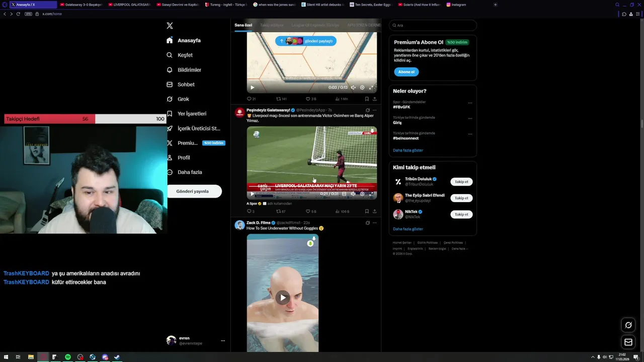Show more trends under Neler oluyor
Viewport: 644px width, 362px height.
[408, 150]
